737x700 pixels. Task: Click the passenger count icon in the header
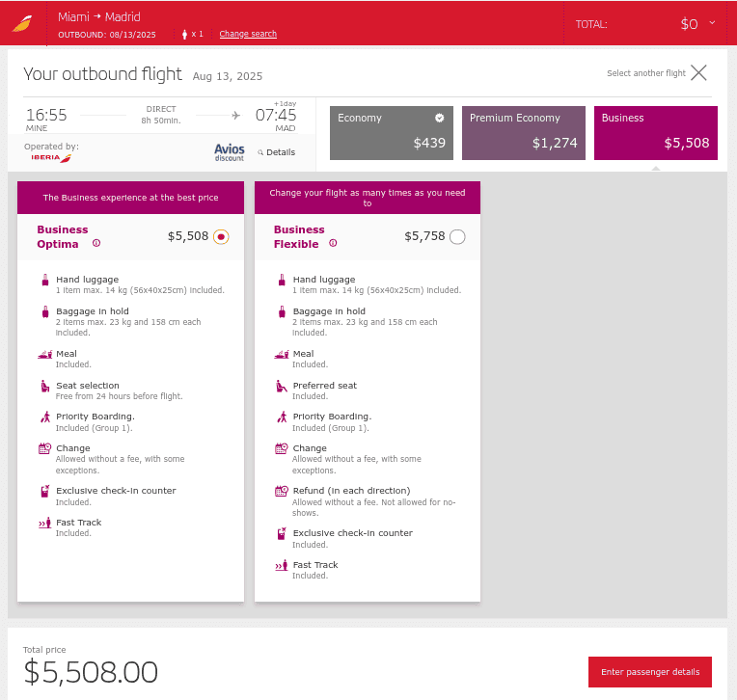click(x=184, y=35)
